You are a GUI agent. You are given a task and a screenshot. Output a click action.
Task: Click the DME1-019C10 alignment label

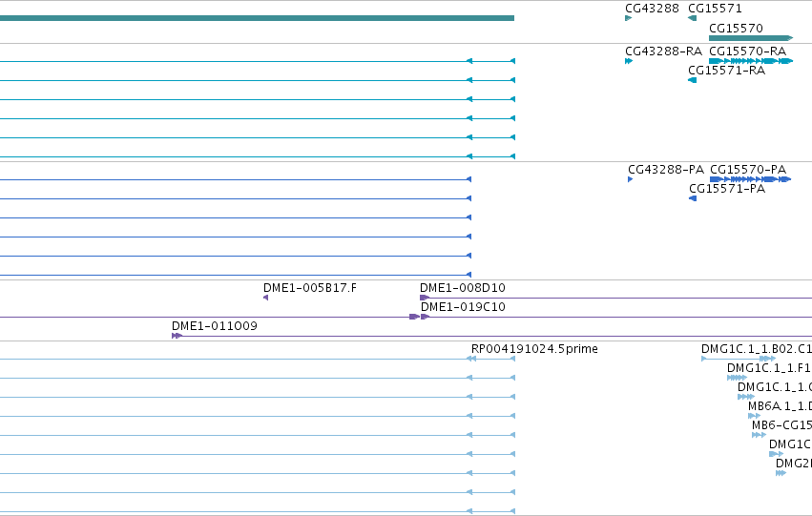(463, 307)
